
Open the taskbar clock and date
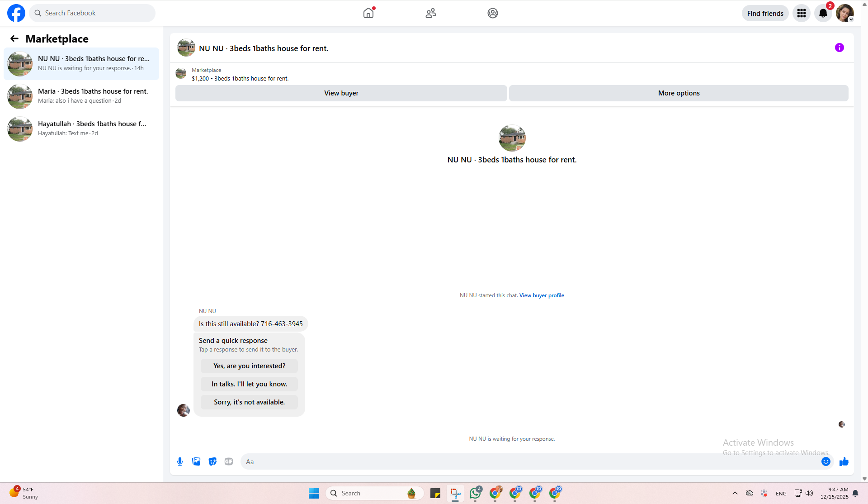point(834,493)
